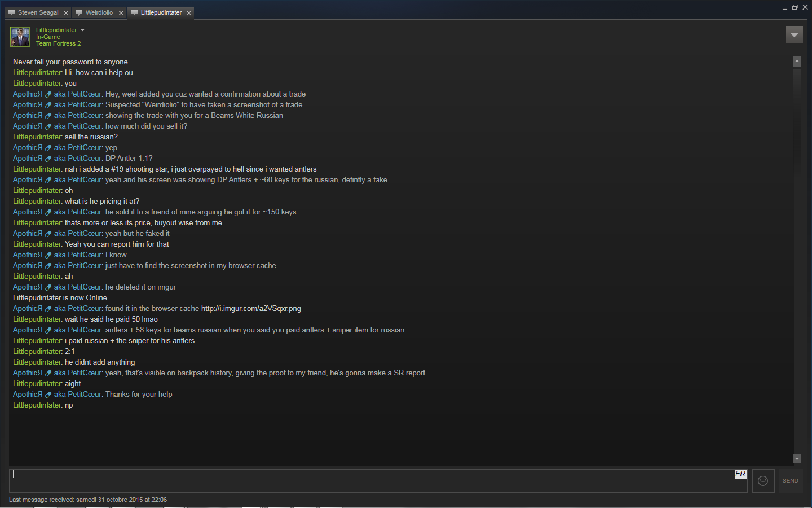Screen dimensions: 812x508
Task: Click the Team Fortress 2 in-game status text
Action: (59, 43)
